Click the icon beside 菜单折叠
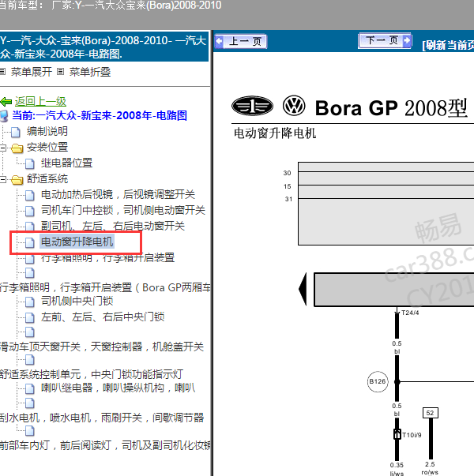The width and height of the screenshot is (474, 476). click(x=61, y=72)
